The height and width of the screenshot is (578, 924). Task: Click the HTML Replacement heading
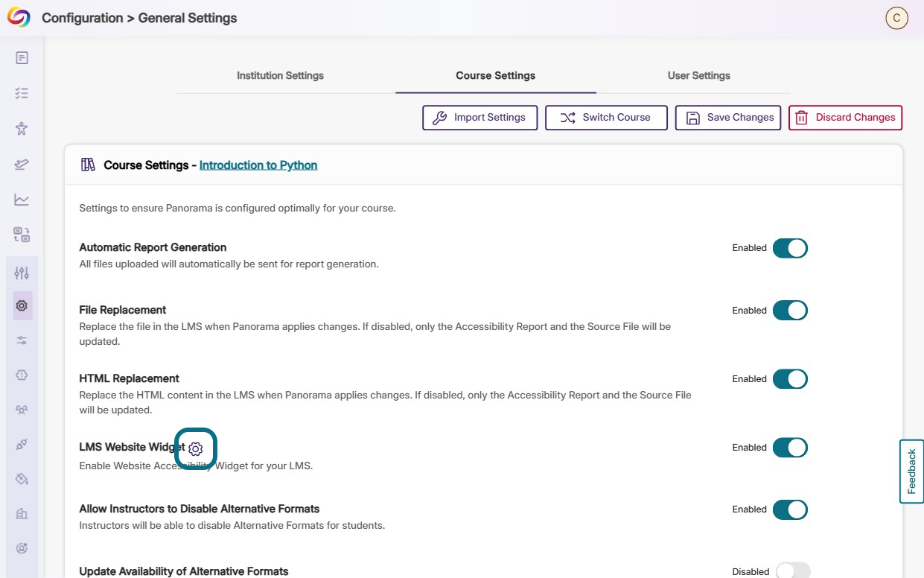[130, 378]
